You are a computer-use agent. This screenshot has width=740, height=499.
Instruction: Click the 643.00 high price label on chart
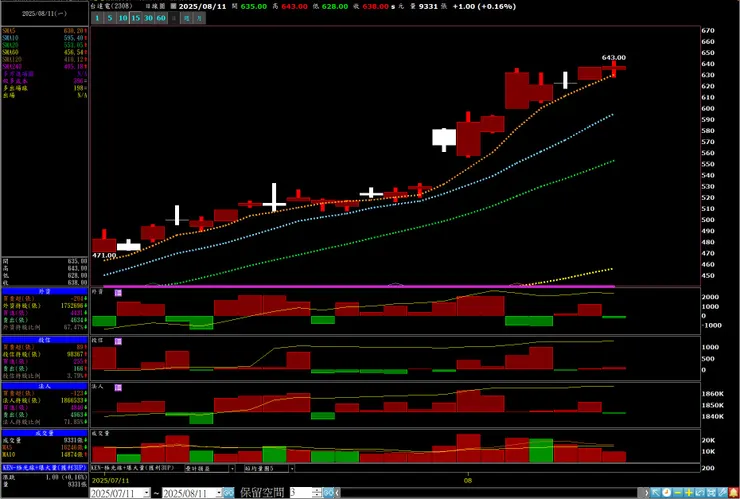click(x=614, y=58)
